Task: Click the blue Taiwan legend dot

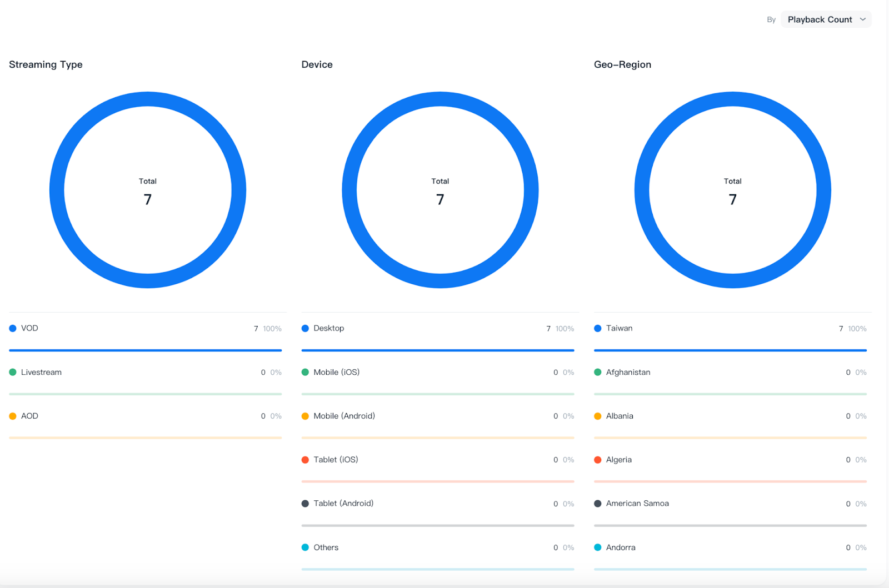Action: (598, 328)
